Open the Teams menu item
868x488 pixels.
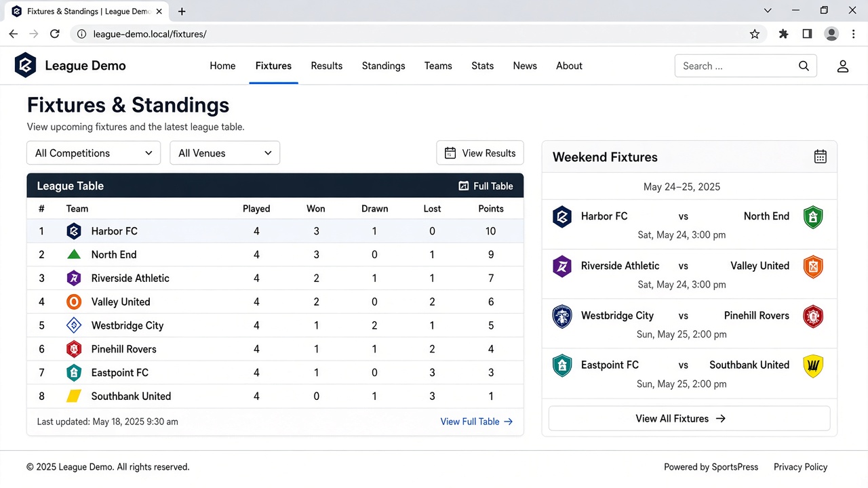pyautogui.click(x=438, y=66)
